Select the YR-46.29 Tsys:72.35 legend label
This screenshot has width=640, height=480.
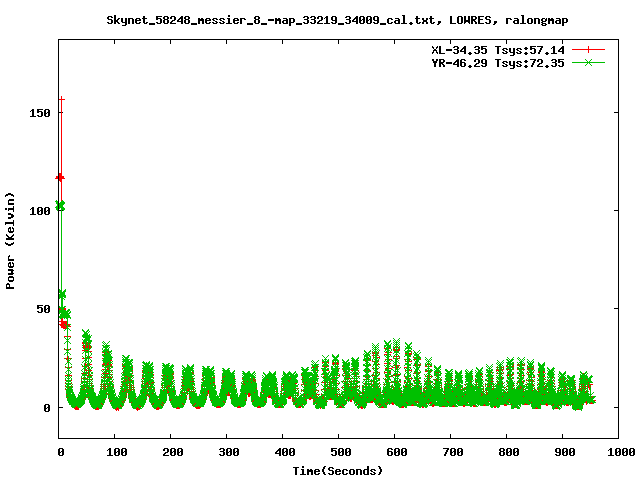tap(498, 63)
